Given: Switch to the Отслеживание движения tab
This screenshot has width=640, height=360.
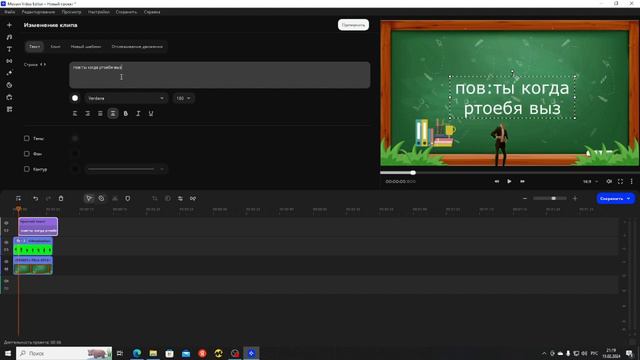Looking at the screenshot, I should [x=137, y=47].
